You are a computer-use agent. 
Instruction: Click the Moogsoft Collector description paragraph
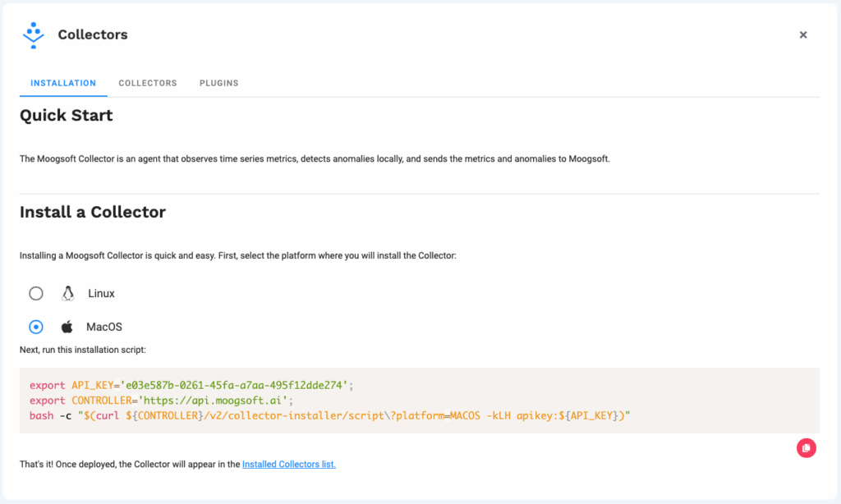coord(315,158)
